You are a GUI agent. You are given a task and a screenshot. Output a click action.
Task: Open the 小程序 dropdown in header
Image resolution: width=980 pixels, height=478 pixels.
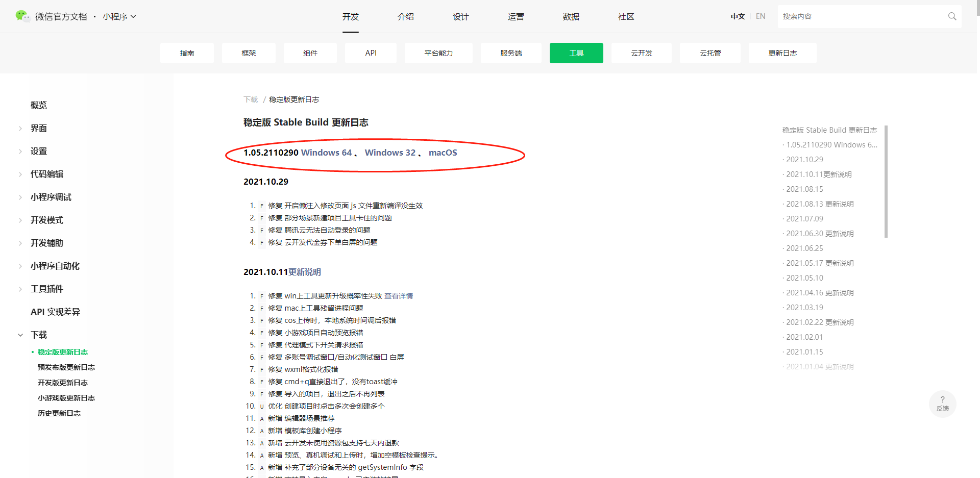pos(119,16)
